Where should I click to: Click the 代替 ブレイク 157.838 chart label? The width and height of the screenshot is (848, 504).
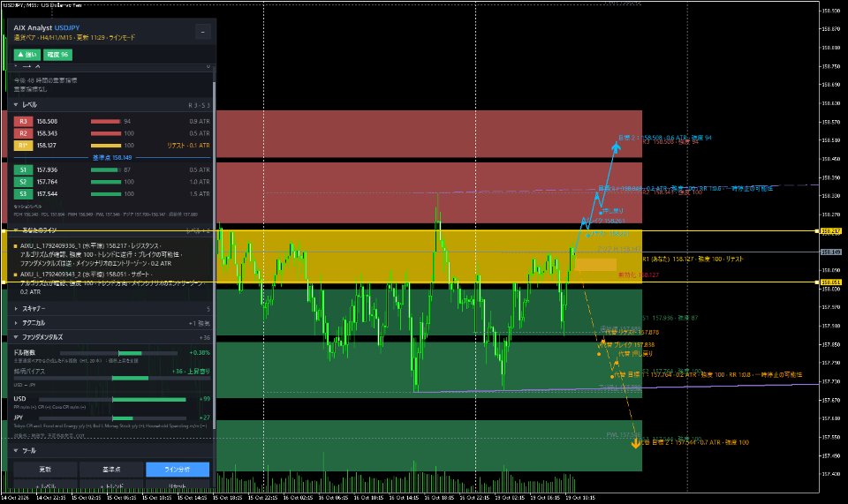(x=629, y=344)
